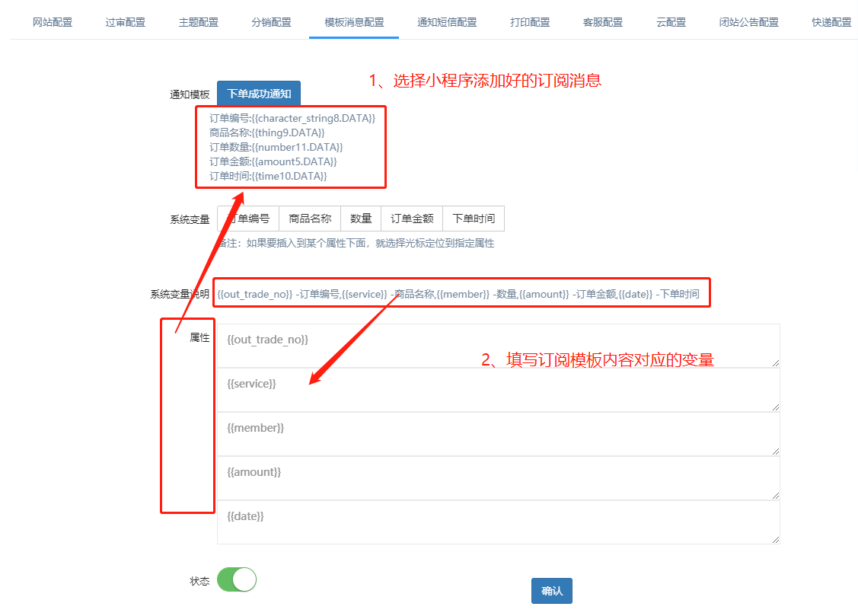Open the 闭站公告配置 tab
This screenshot has width=858, height=616.
748,22
